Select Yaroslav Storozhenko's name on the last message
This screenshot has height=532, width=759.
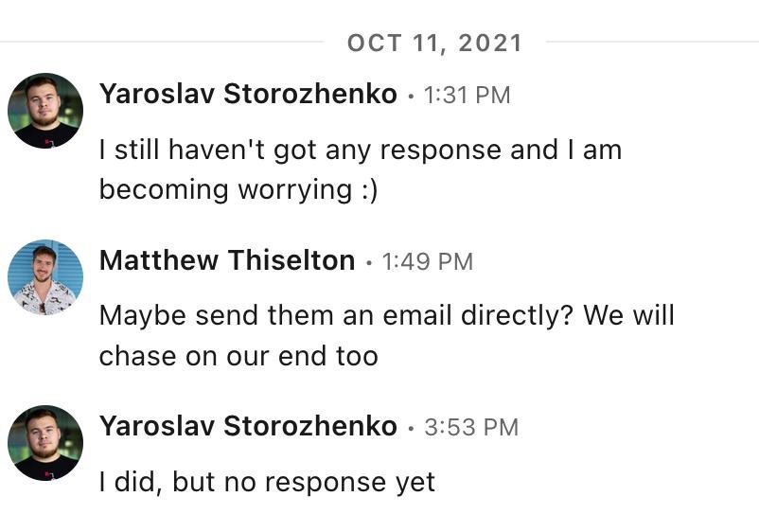click(x=248, y=427)
